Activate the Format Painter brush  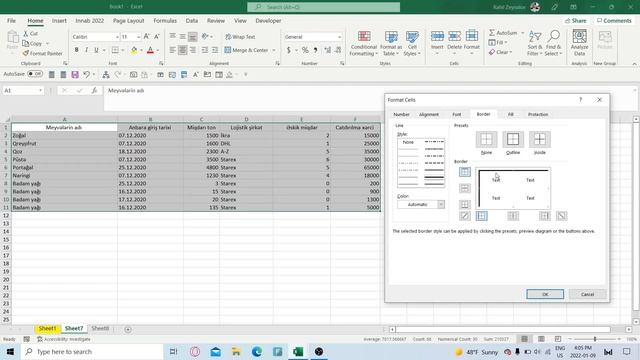(x=26, y=53)
